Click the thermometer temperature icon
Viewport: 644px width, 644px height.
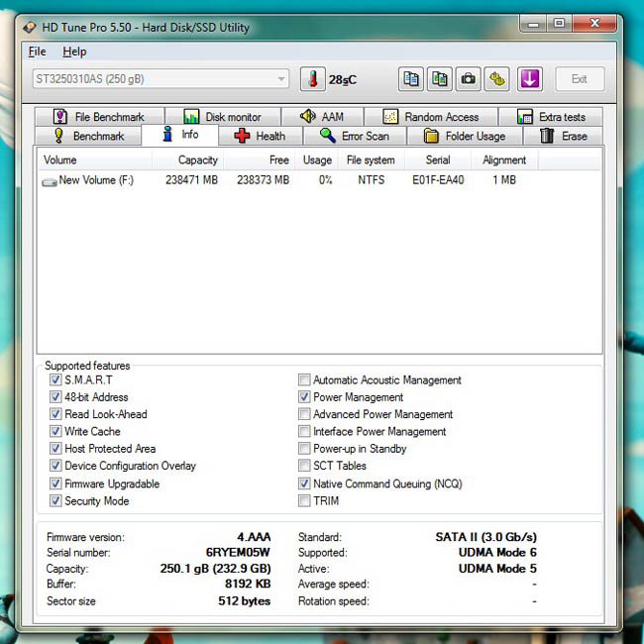pos(313,79)
